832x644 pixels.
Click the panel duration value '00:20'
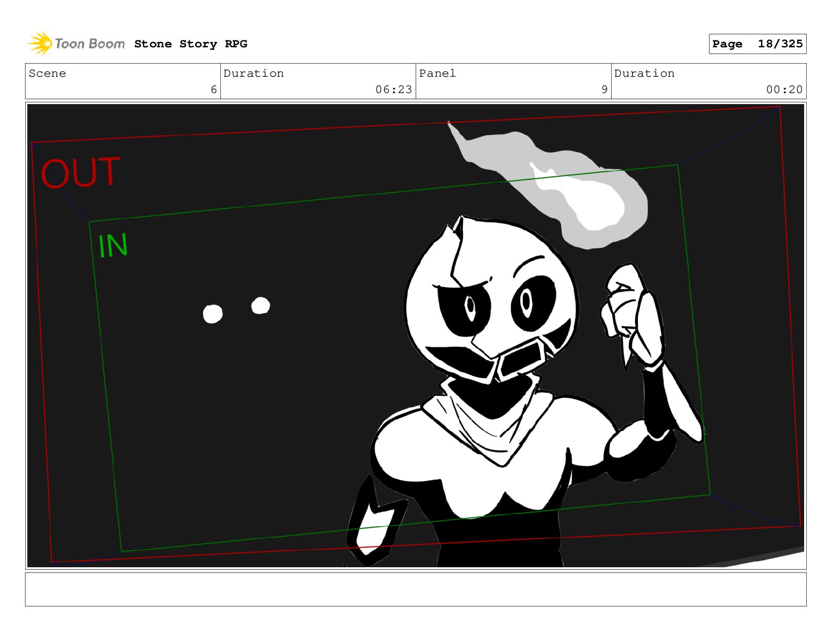pos(784,89)
